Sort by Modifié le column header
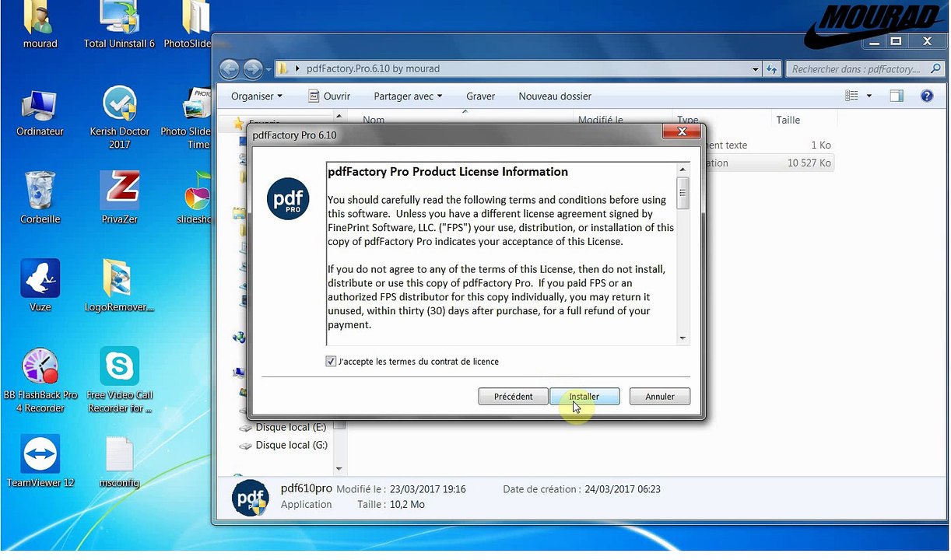 point(601,120)
